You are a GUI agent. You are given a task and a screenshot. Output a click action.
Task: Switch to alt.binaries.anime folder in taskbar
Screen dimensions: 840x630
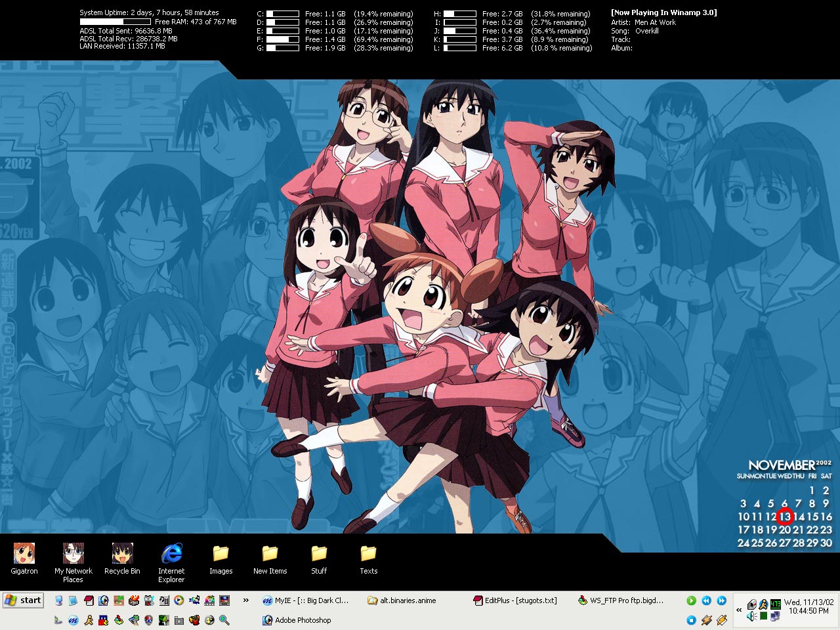coord(402,600)
